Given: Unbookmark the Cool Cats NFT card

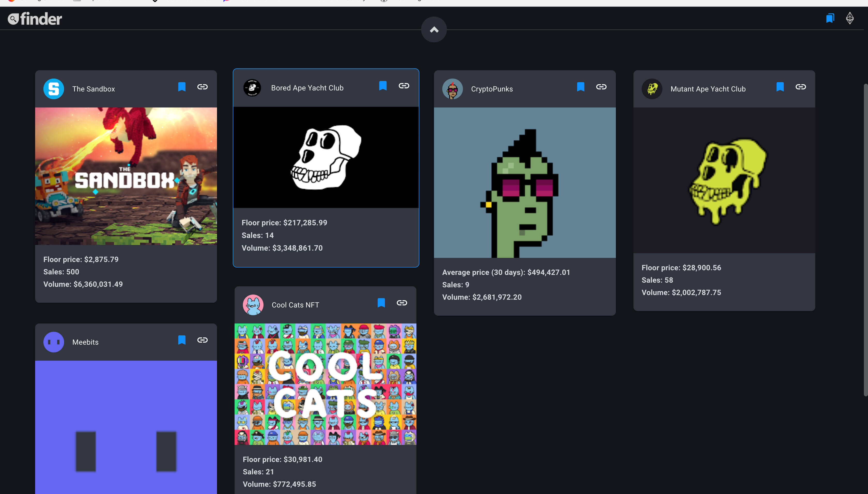Looking at the screenshot, I should click(x=381, y=303).
